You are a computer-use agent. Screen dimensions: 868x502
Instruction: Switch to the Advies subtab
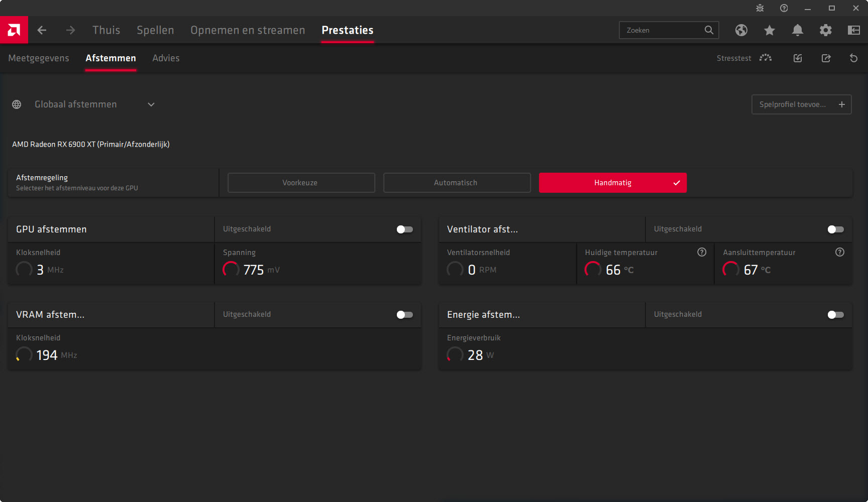tap(166, 58)
